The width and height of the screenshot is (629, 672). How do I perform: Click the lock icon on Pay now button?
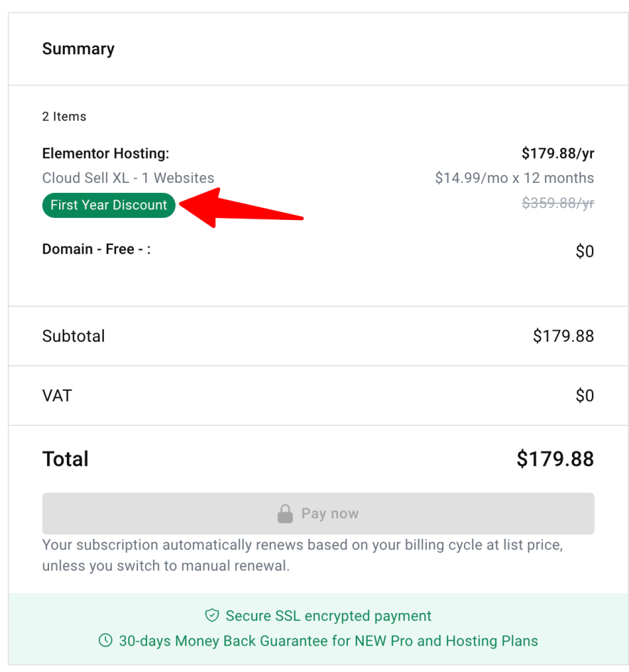pyautogui.click(x=285, y=513)
